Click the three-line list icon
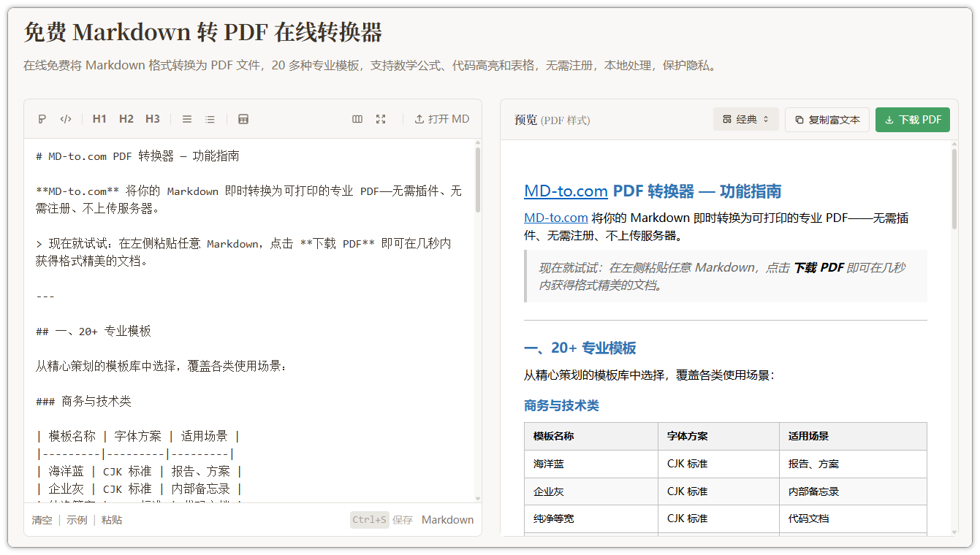980x555 pixels. click(187, 119)
